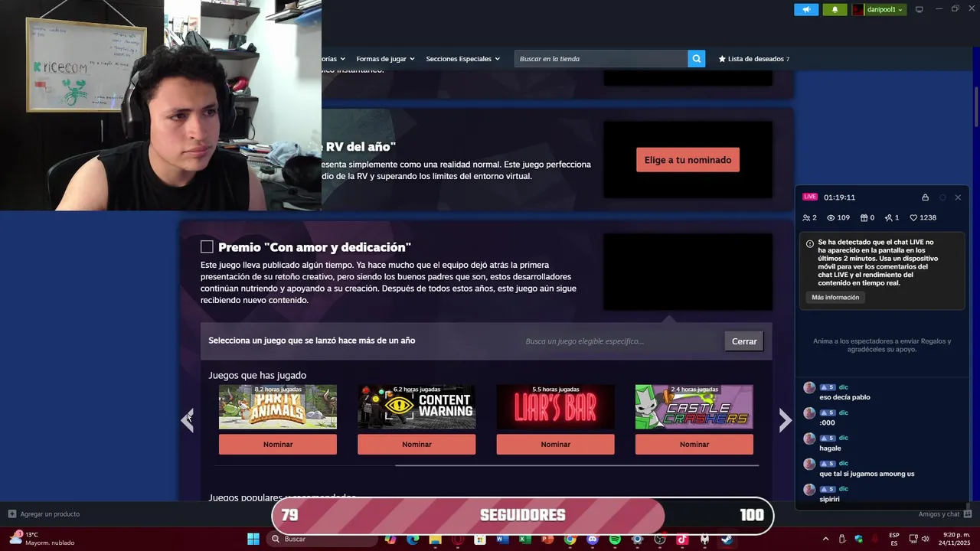The width and height of the screenshot is (980, 551).
Task: Select the Castle Crashers thumbnail
Action: [x=694, y=406]
